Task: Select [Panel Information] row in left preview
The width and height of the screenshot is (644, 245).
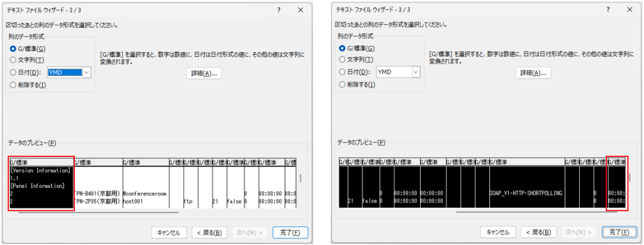Action: tap(37, 186)
